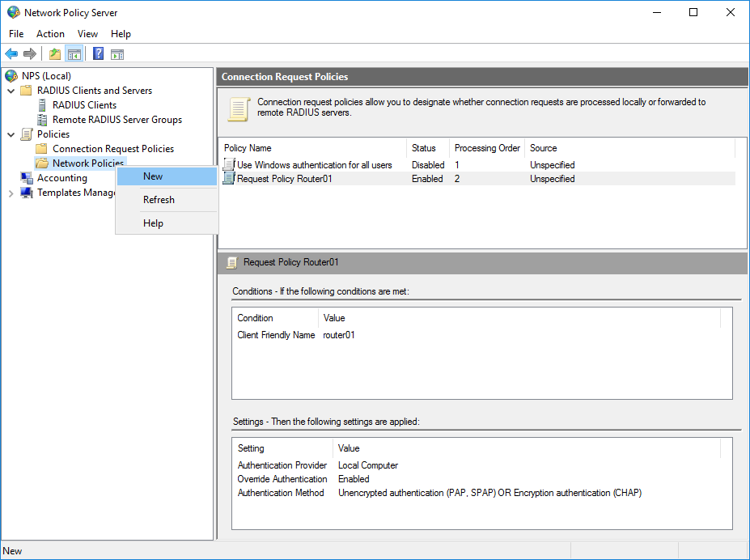
Task: Click the Export List toolbar icon
Action: pyautogui.click(x=54, y=53)
